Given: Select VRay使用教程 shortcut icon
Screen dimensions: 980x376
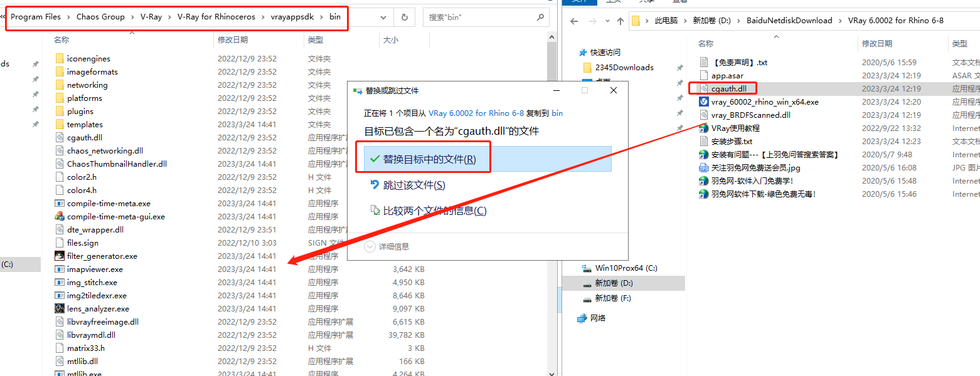Looking at the screenshot, I should click(x=704, y=128).
